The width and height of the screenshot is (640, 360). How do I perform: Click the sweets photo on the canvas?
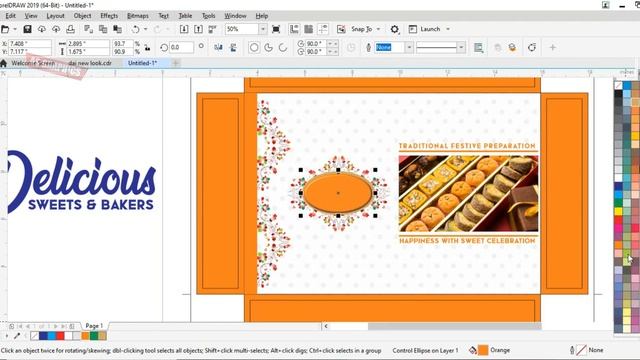468,193
